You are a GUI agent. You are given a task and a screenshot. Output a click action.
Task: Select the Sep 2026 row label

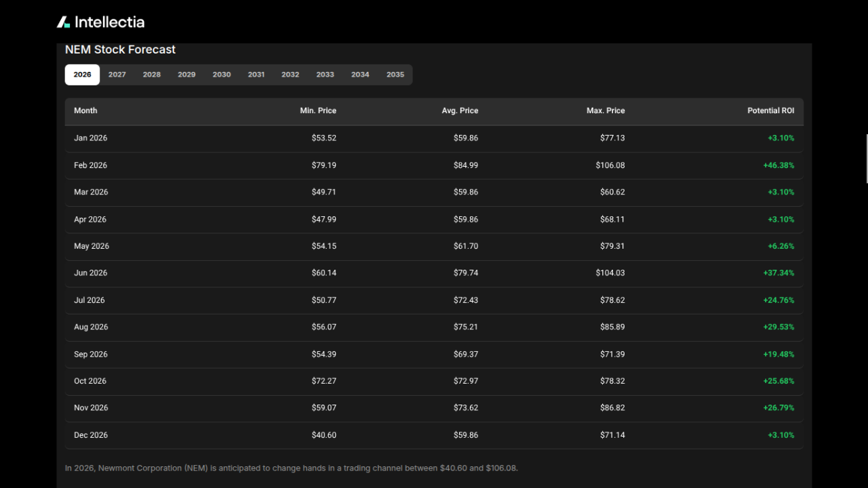coord(91,354)
